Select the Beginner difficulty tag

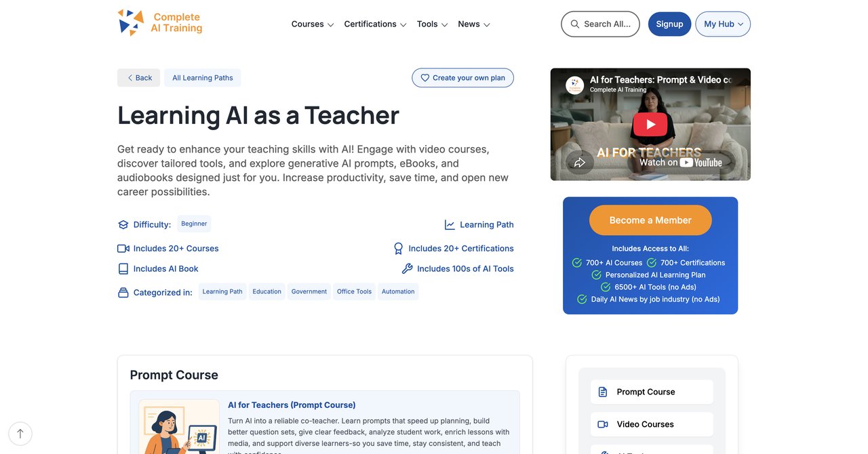tap(194, 224)
